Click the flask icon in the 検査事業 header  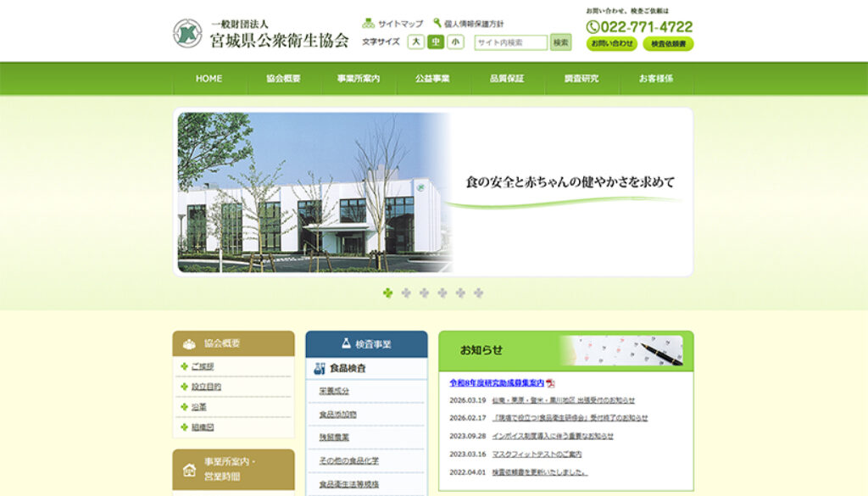[346, 343]
